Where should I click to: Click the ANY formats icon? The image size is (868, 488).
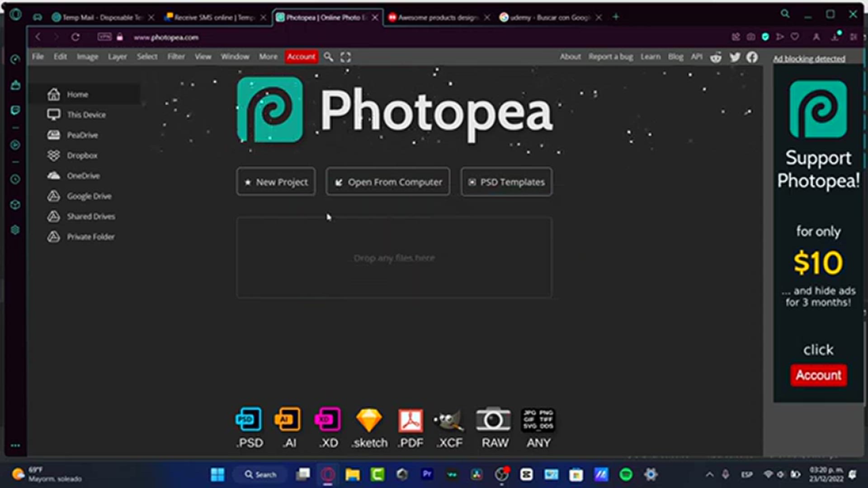538,428
